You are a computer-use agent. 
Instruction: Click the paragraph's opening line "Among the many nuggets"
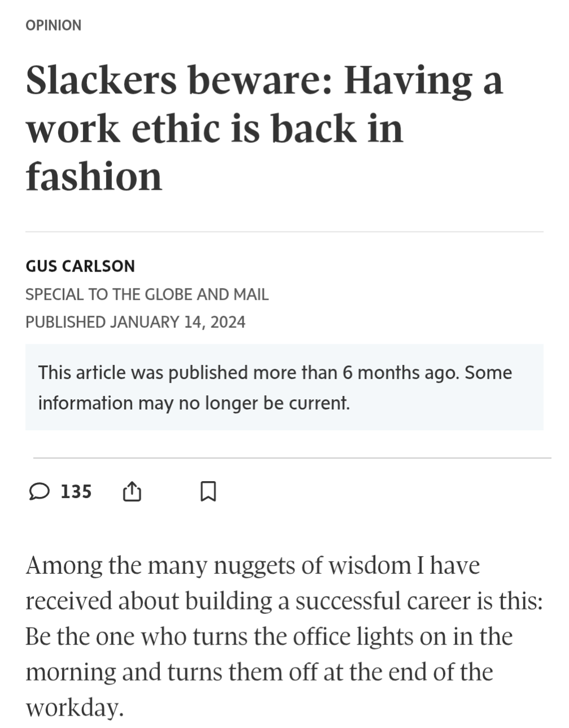(253, 565)
